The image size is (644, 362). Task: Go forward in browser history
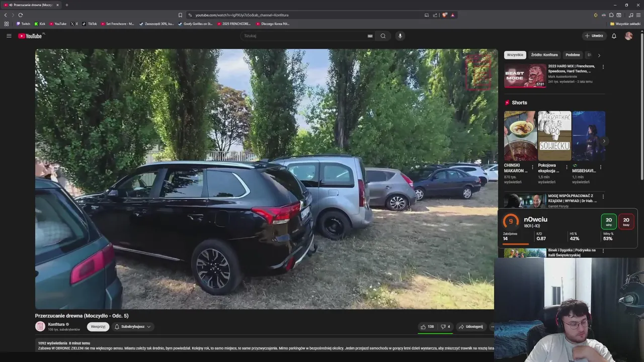click(x=13, y=15)
